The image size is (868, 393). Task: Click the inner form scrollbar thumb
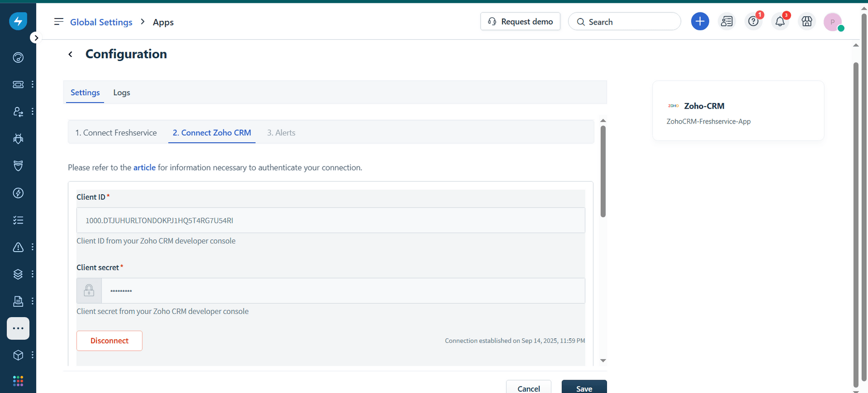603,171
